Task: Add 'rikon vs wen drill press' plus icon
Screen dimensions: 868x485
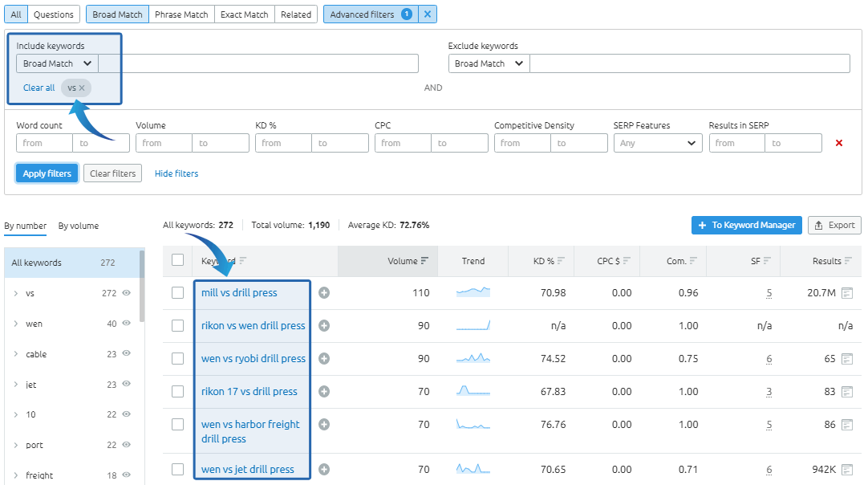Action: point(324,326)
